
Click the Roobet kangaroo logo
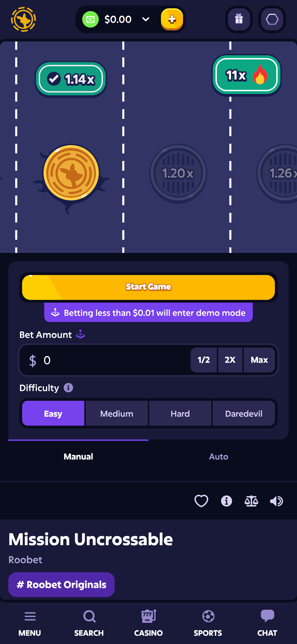point(23,20)
